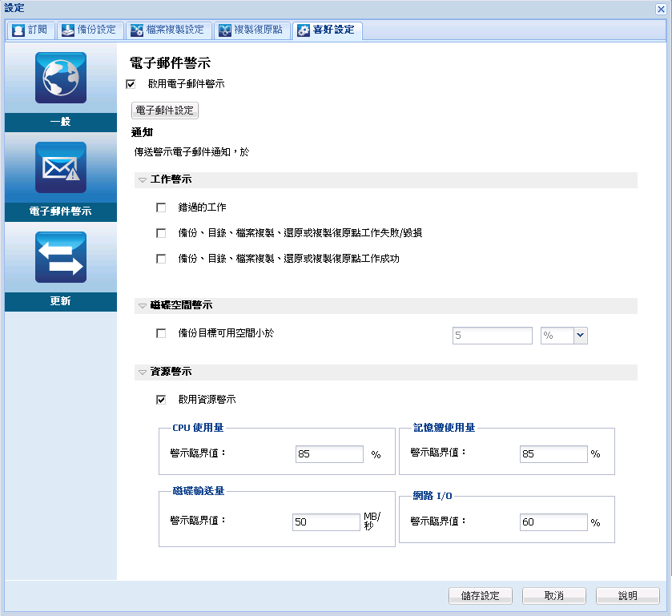Click the 網路 I/O group label
The image size is (672, 616).
click(433, 496)
